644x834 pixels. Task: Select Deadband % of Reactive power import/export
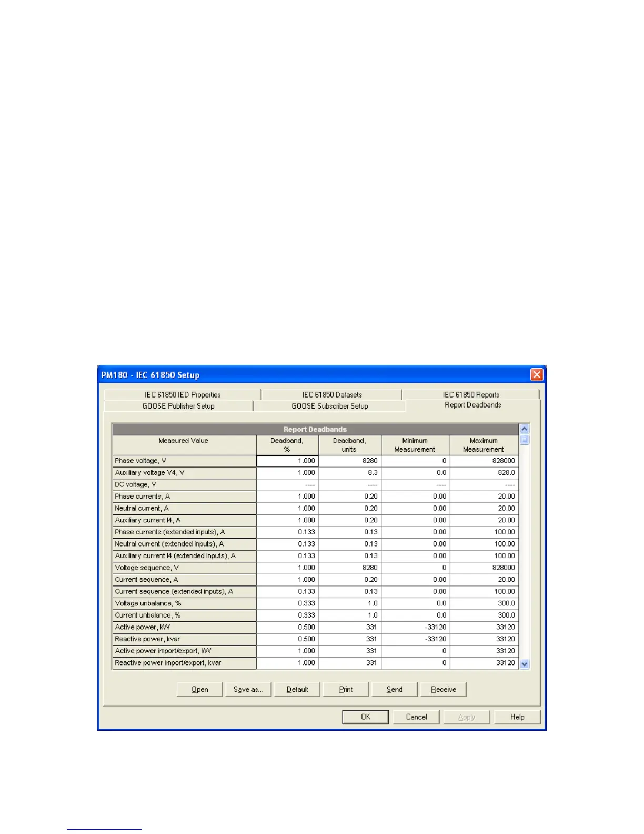click(287, 663)
